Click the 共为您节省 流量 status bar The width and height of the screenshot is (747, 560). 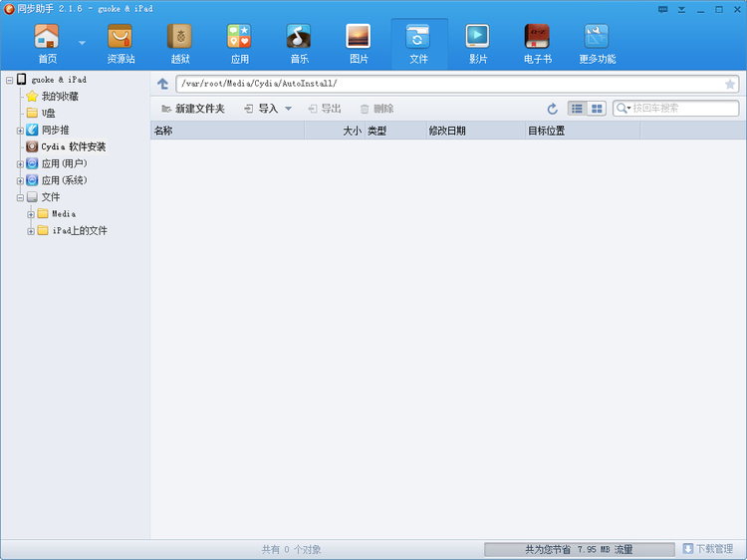tap(579, 549)
